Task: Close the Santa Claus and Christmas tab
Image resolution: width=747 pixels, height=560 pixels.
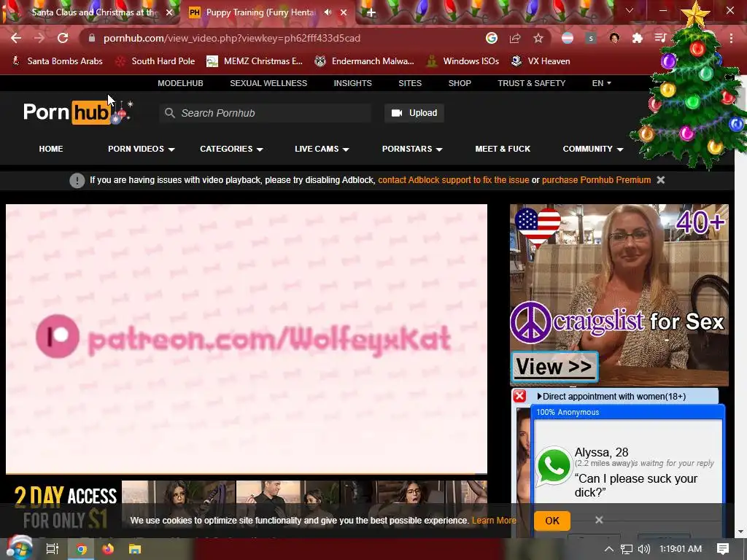Action: click(169, 12)
